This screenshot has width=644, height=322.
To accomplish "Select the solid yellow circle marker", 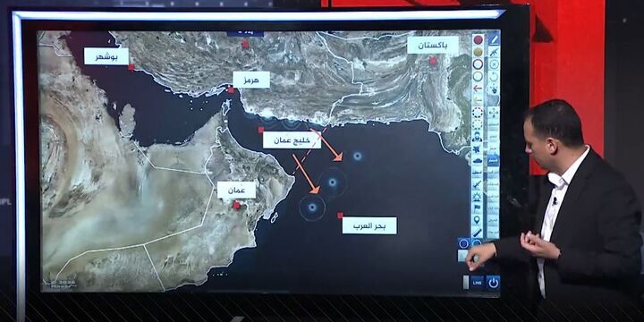I will 478,52.
